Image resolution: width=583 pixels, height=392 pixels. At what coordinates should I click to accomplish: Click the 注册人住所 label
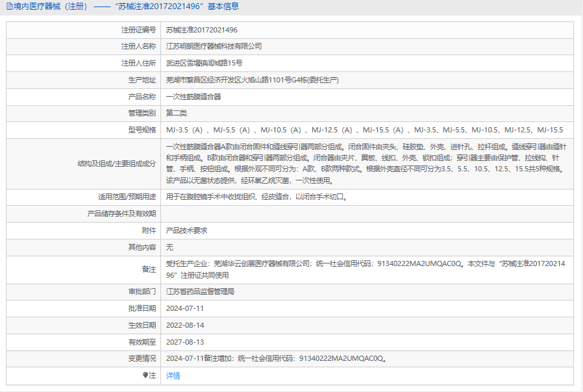(139, 63)
